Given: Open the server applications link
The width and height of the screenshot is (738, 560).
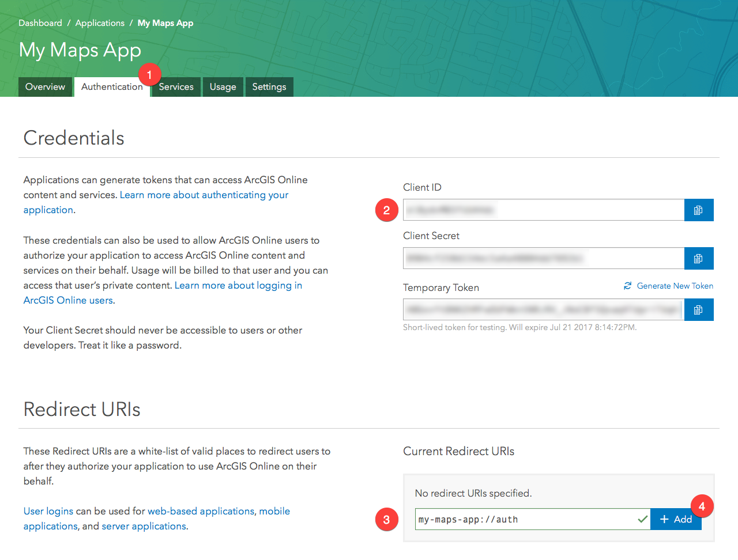Looking at the screenshot, I should click(x=144, y=526).
